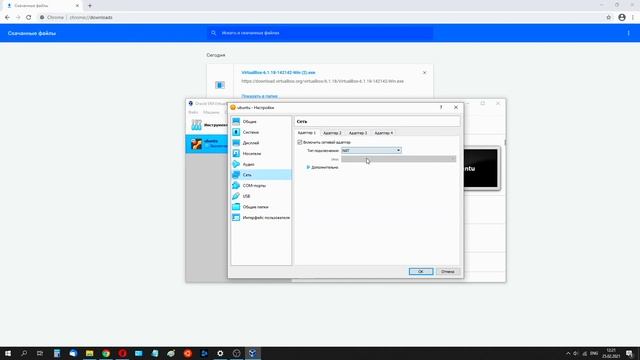Switch to Адаптер 2 tab
Screen dimensions: 640x360
tap(332, 133)
